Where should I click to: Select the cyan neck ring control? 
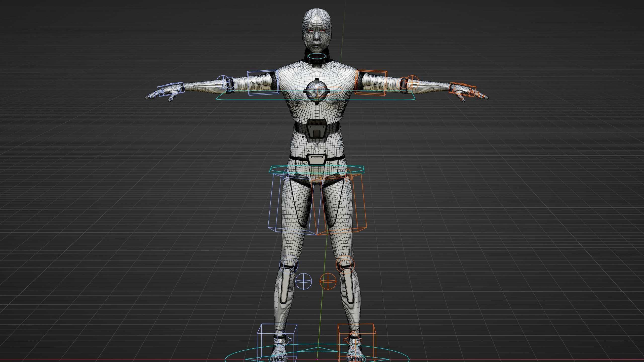tap(317, 56)
